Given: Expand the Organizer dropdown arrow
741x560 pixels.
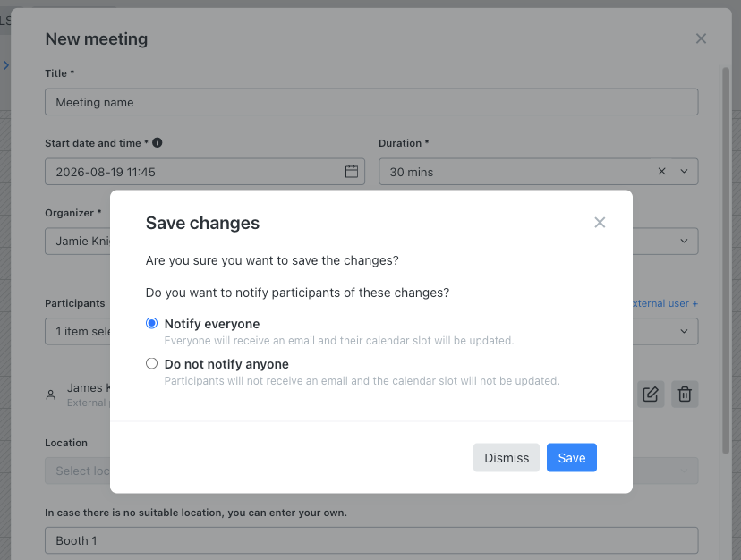Looking at the screenshot, I should [x=684, y=241].
